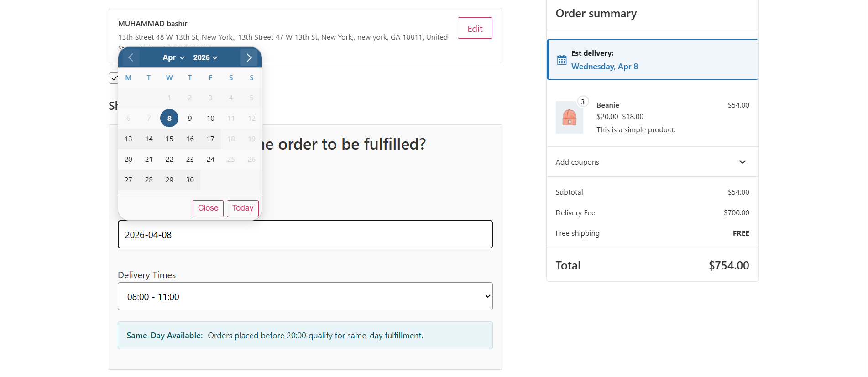868x377 pixels.
Task: Click the Beanie quantity badge
Action: (x=583, y=102)
